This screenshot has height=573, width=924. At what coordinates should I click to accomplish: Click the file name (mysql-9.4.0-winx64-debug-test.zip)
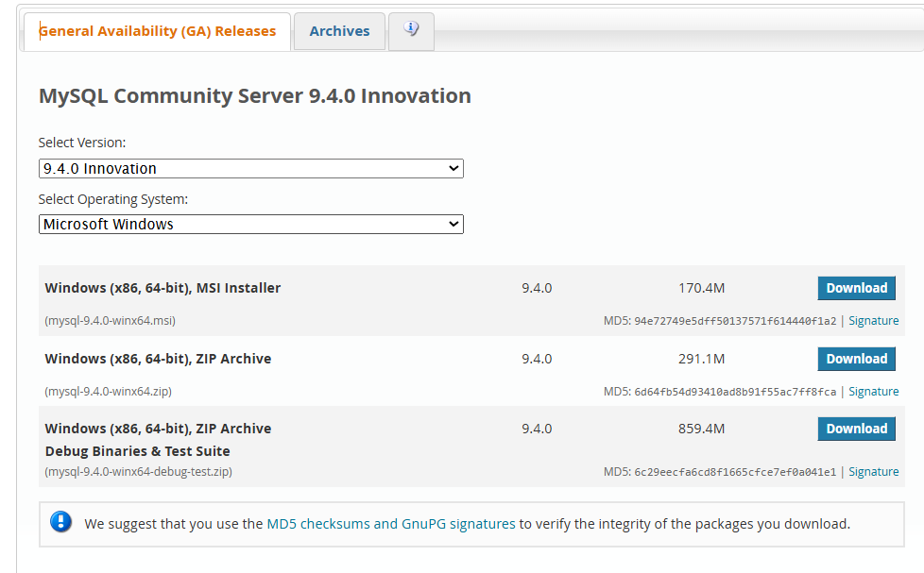(x=139, y=472)
